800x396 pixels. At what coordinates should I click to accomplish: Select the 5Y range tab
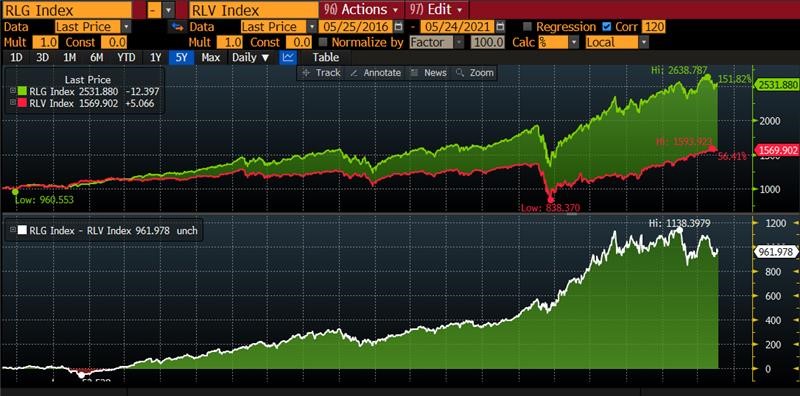tap(182, 57)
